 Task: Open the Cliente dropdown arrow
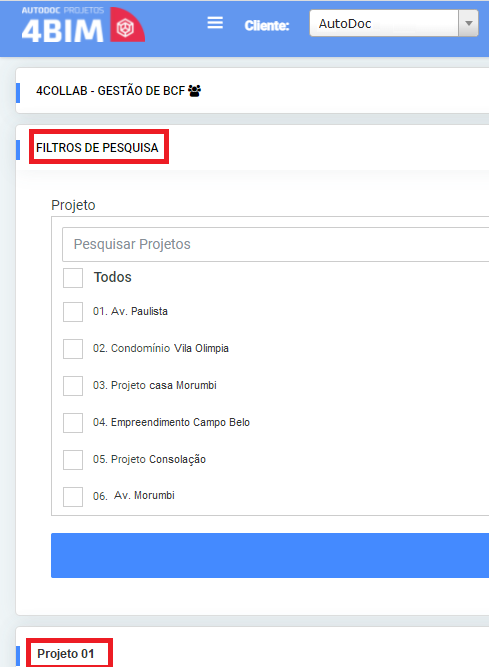(469, 23)
